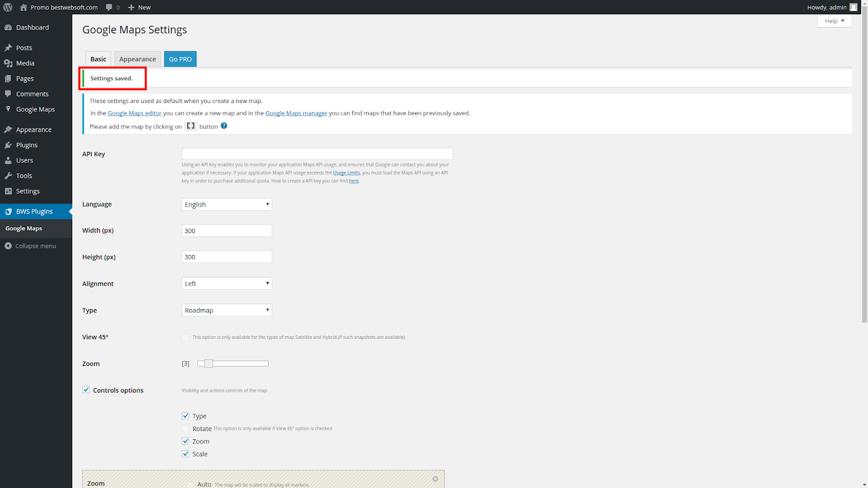Screen dimensions: 868x488
Task: Expand the Help panel
Action: (834, 21)
